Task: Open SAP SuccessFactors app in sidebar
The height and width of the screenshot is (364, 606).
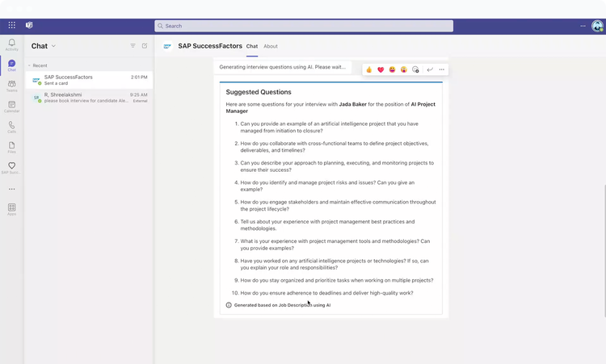Action: coord(11,168)
